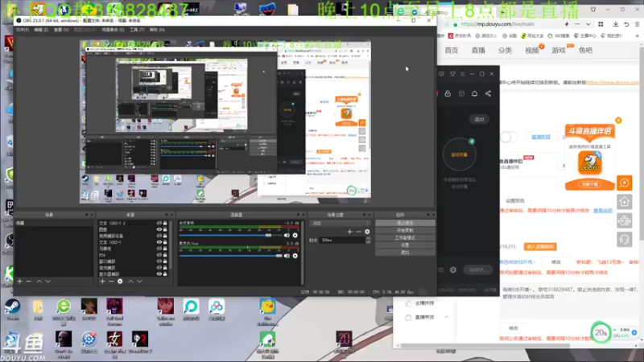
Task: Expand more bookmarks with the » chevron
Action: point(637,35)
